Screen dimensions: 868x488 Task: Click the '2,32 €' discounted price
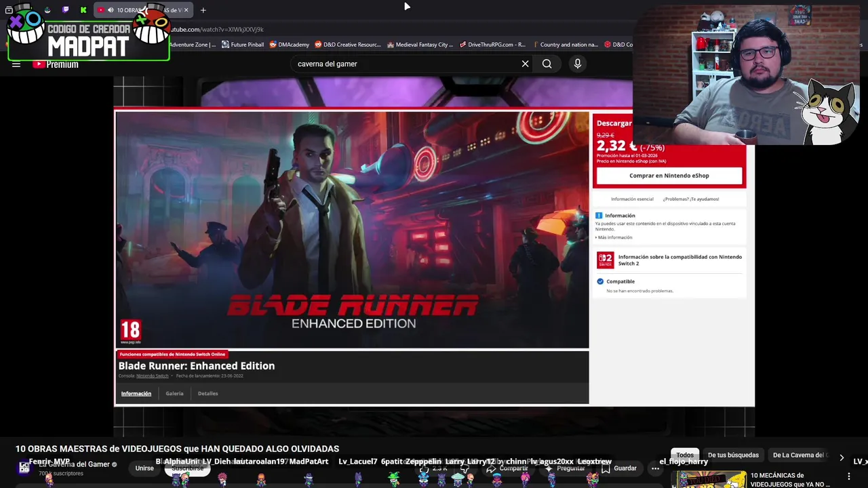(x=616, y=146)
